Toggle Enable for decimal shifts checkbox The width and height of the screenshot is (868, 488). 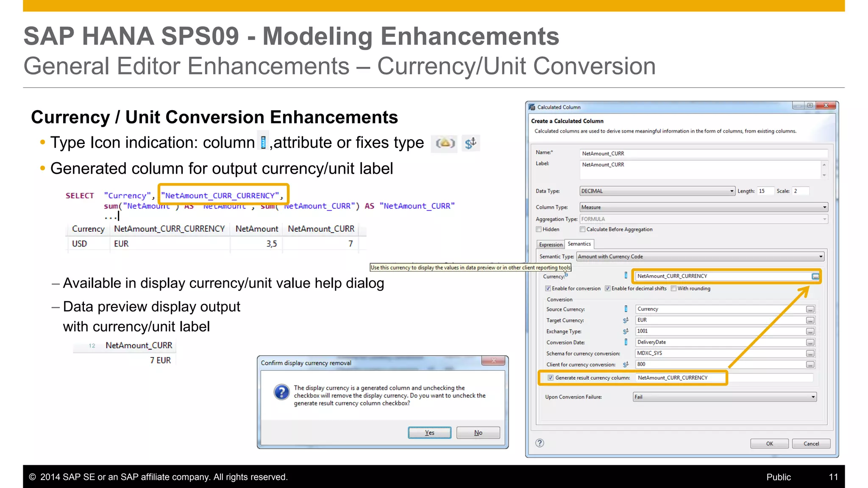coord(607,288)
